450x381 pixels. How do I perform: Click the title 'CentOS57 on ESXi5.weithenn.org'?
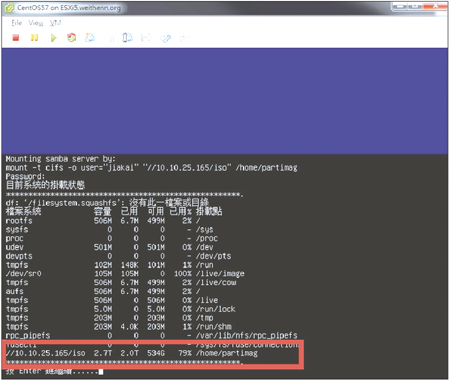pos(69,8)
